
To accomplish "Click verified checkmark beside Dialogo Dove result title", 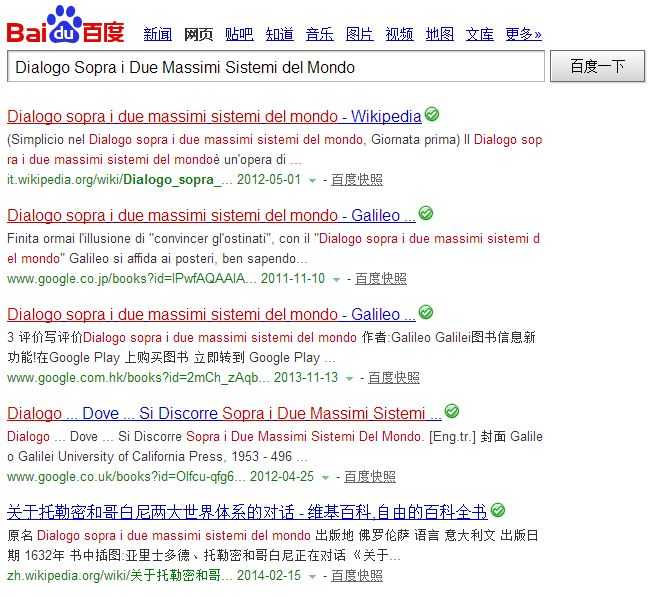I will click(451, 411).
